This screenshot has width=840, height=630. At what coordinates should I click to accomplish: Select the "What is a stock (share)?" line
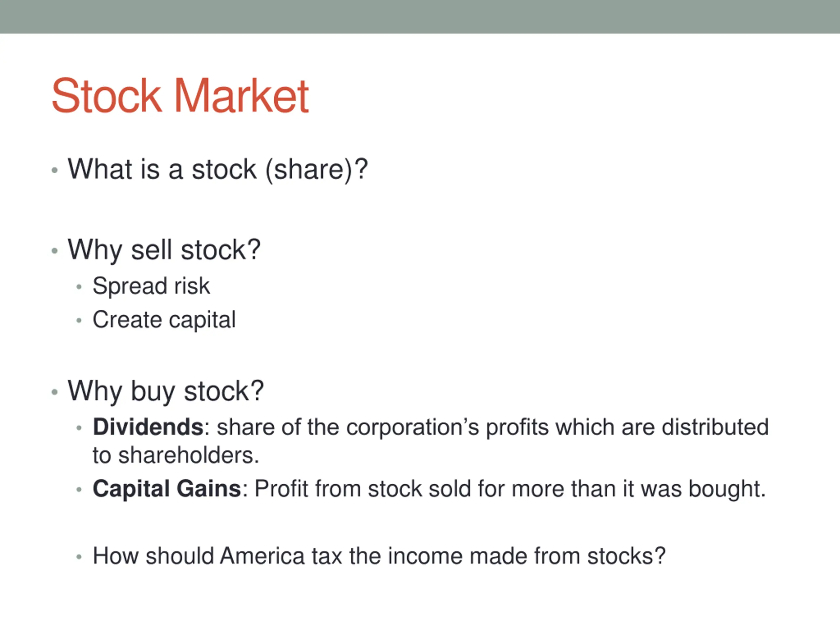point(218,169)
